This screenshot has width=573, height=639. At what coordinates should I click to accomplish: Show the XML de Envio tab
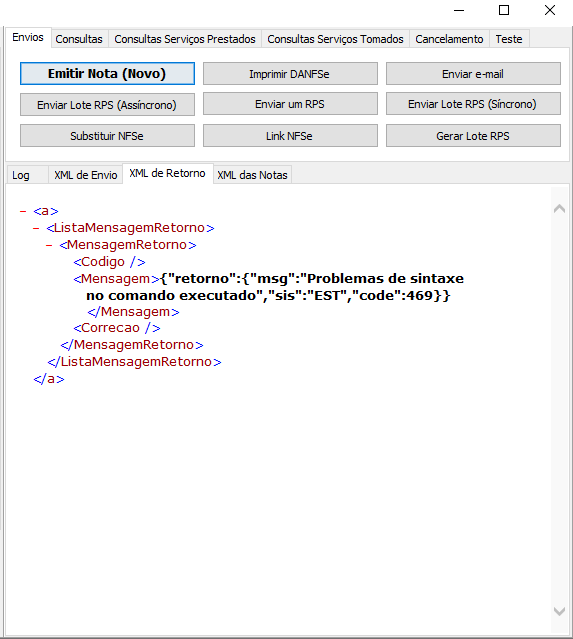[86, 175]
